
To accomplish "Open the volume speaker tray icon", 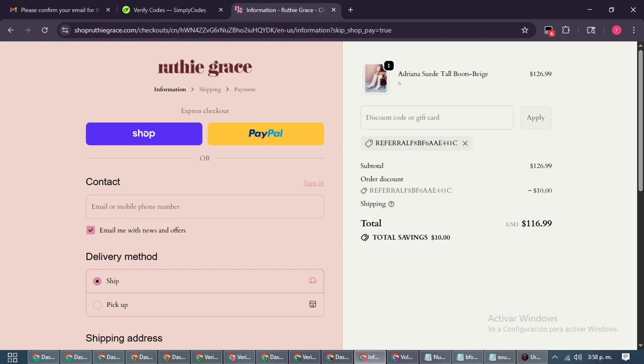I will click(578, 357).
